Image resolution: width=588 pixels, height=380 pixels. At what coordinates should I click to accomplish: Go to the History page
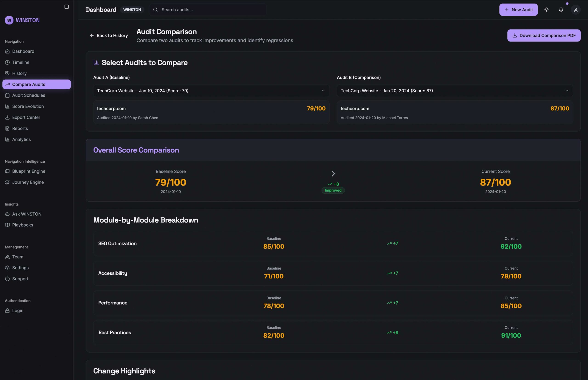[x=19, y=73]
